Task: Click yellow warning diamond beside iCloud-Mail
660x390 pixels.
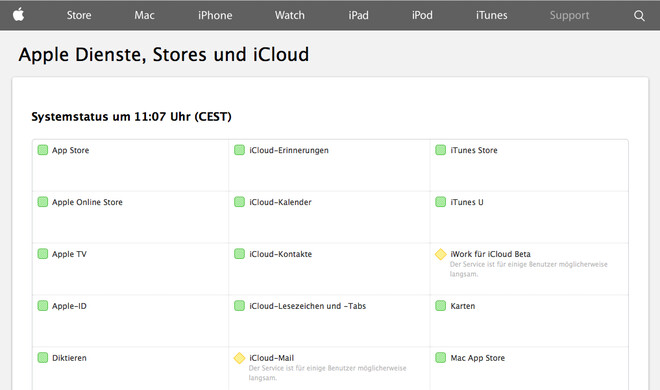Action: [x=240, y=358]
